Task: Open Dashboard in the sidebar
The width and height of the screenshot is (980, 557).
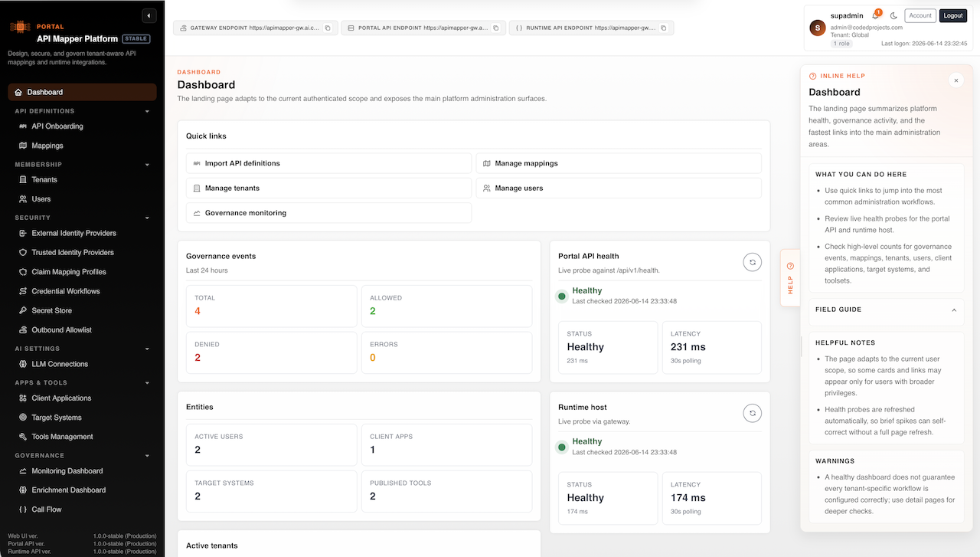Action: pos(82,92)
